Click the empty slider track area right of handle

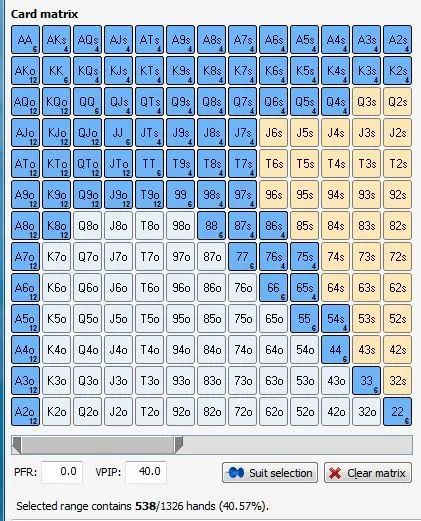point(297,445)
